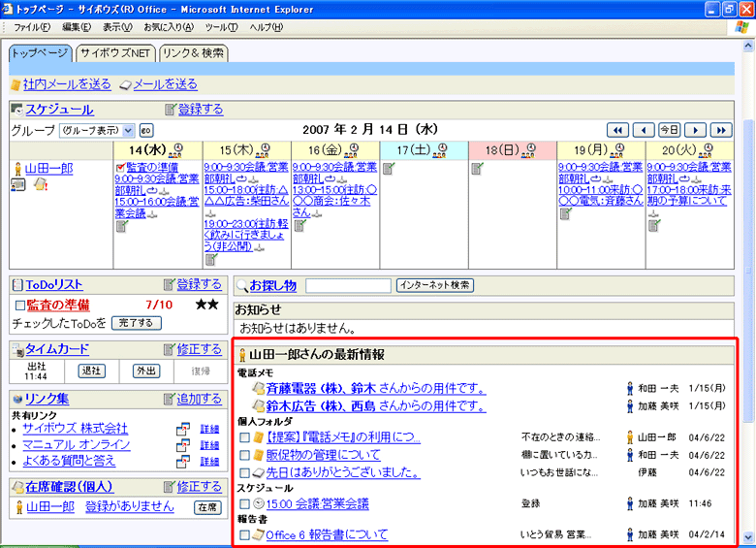Open the 表示(V) menu
756x548 pixels.
tap(117, 27)
